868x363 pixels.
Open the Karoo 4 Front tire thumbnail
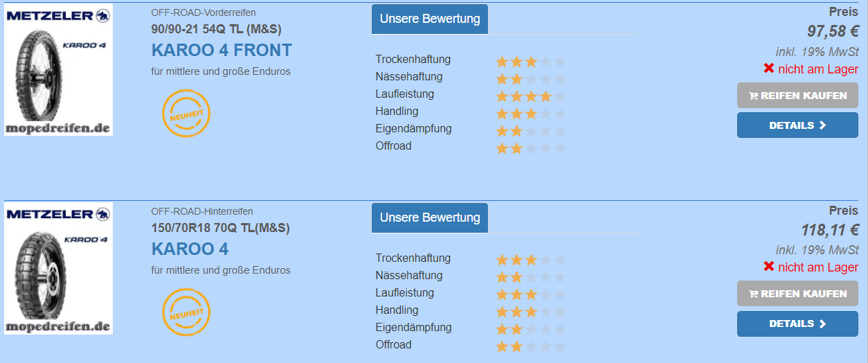[x=58, y=76]
